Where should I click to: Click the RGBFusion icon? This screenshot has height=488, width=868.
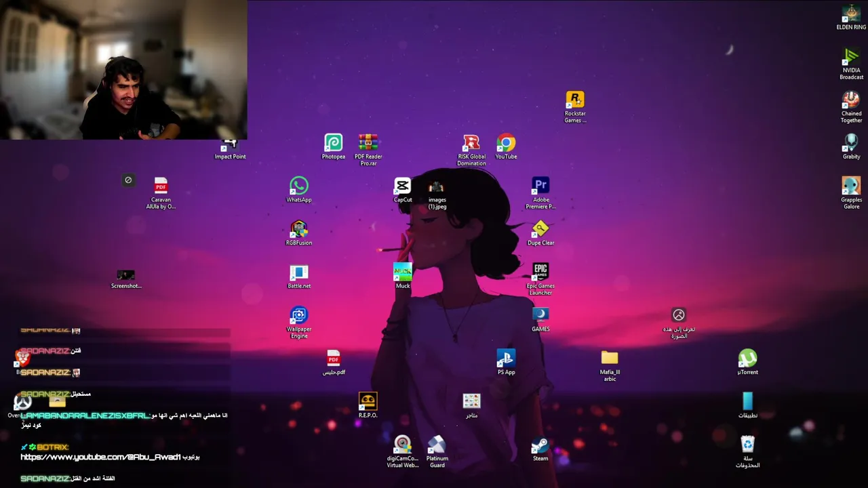tap(299, 232)
